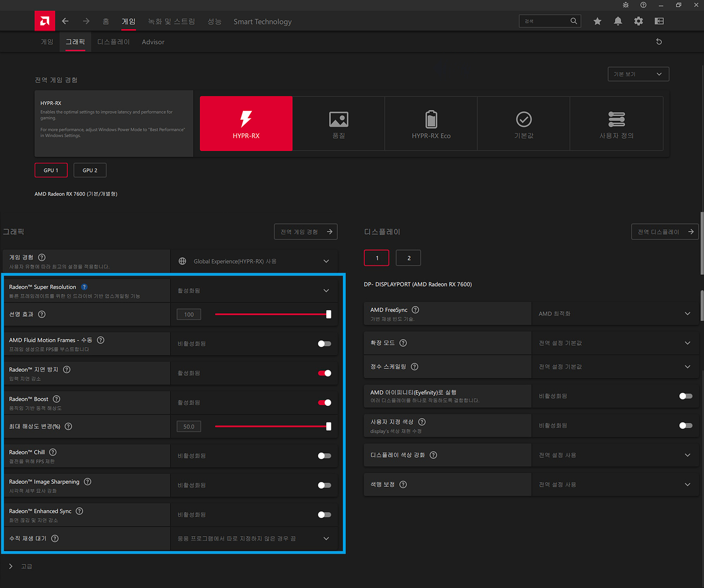
Task: Open favorites with the star icon
Action: tap(597, 21)
